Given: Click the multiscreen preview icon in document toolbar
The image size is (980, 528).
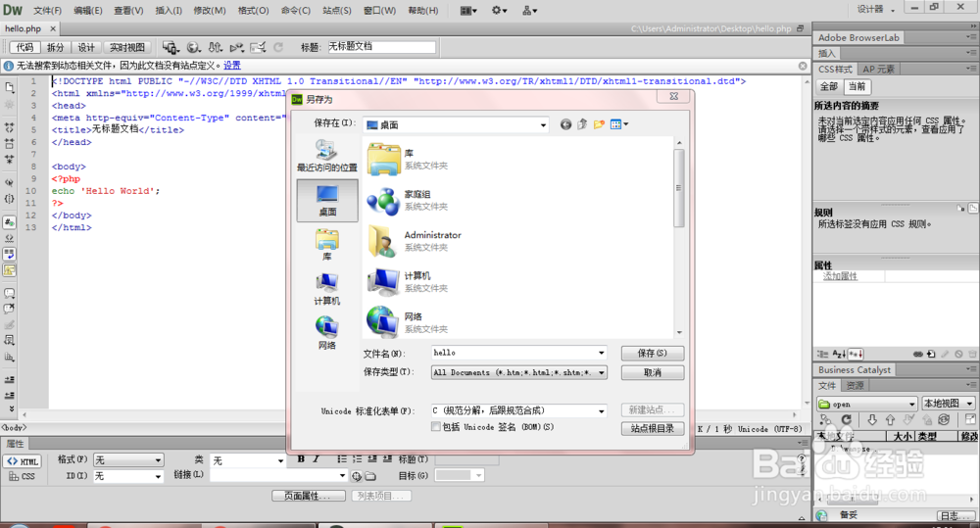Looking at the screenshot, I should point(170,47).
